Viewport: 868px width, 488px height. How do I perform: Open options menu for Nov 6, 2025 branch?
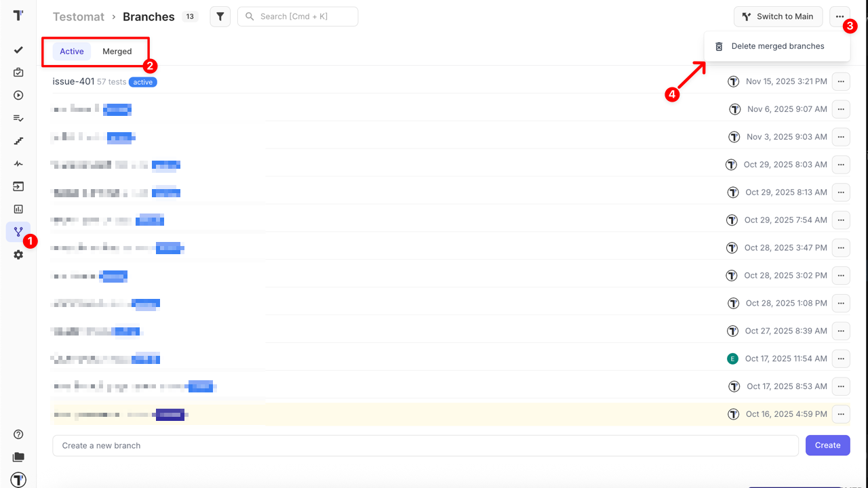(x=841, y=109)
